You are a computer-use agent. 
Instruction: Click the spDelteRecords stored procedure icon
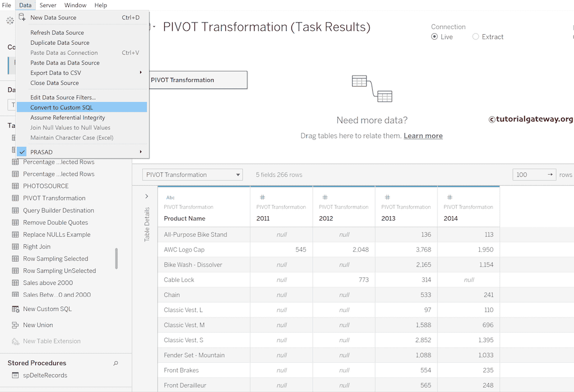[16, 376]
